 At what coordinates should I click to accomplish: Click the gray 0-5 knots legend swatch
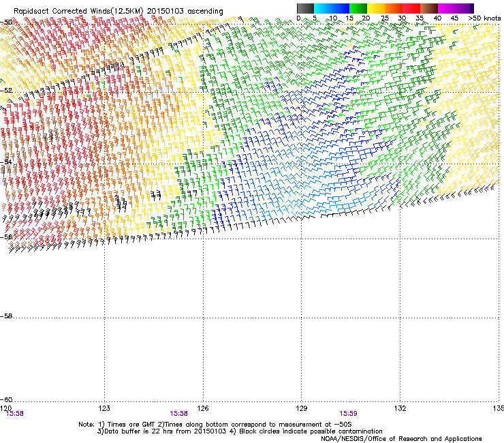pyautogui.click(x=305, y=8)
